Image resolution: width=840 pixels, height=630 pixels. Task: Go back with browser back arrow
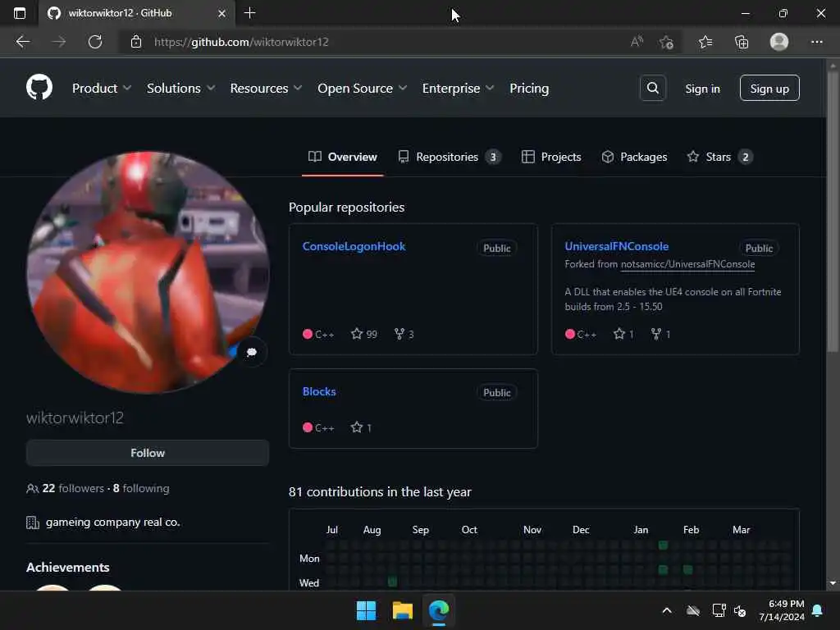tap(22, 42)
